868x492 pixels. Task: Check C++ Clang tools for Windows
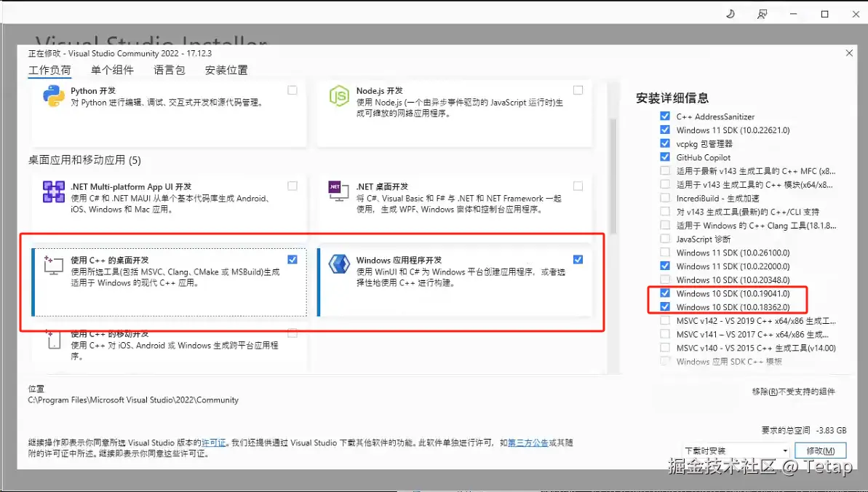coord(665,225)
